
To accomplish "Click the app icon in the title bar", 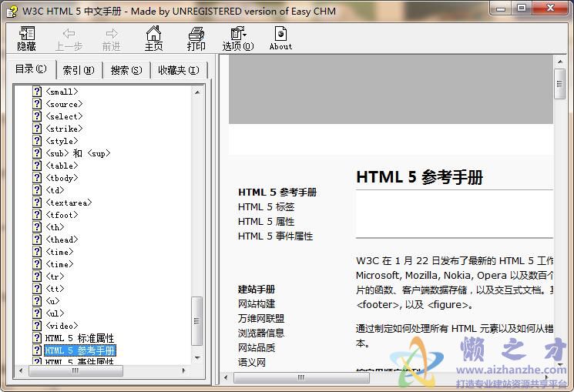I will (x=12, y=12).
